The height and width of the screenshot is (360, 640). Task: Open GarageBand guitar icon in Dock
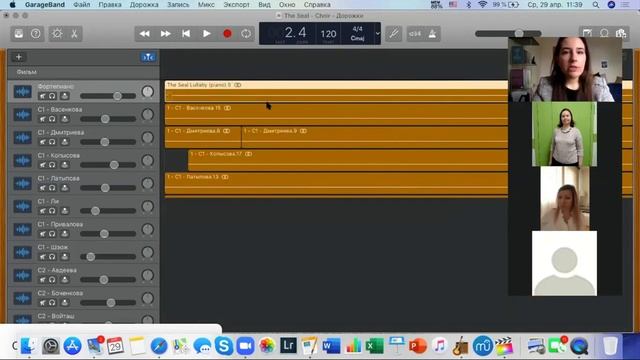[x=460, y=346]
